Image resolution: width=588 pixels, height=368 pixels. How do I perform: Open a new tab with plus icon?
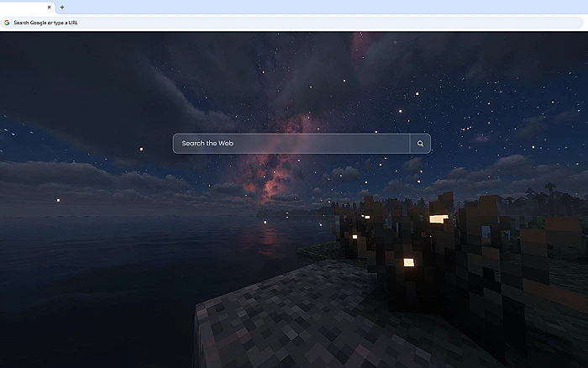click(x=62, y=7)
